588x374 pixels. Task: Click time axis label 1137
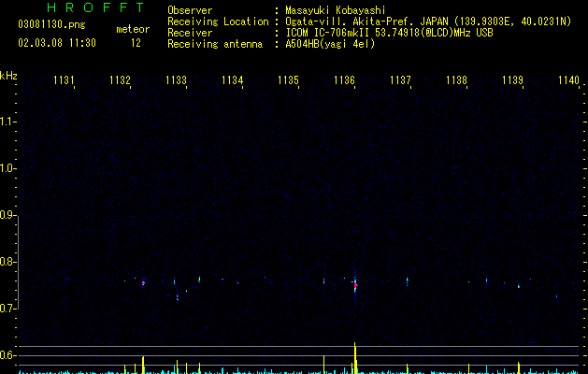pos(400,80)
